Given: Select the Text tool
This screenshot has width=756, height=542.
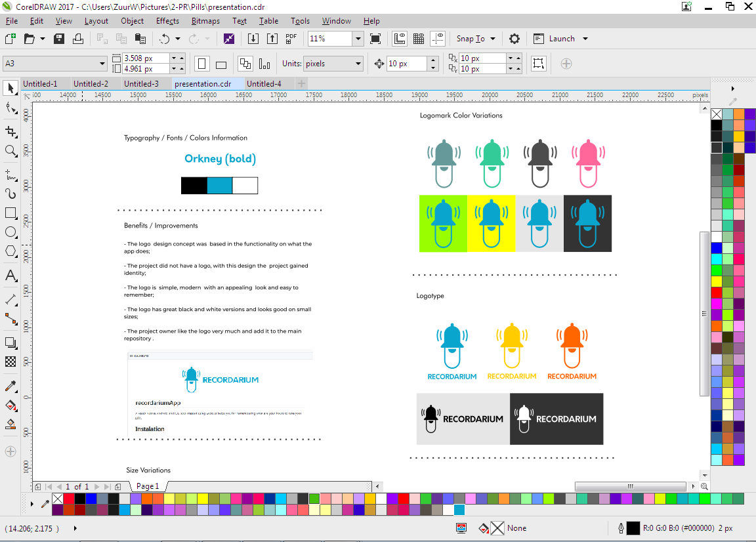Looking at the screenshot, I should (10, 276).
